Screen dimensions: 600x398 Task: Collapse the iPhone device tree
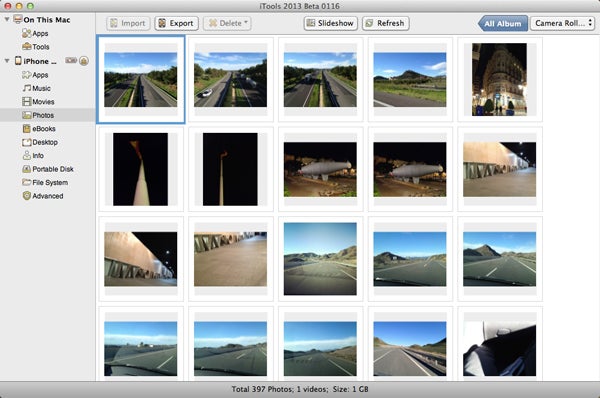tap(7, 61)
